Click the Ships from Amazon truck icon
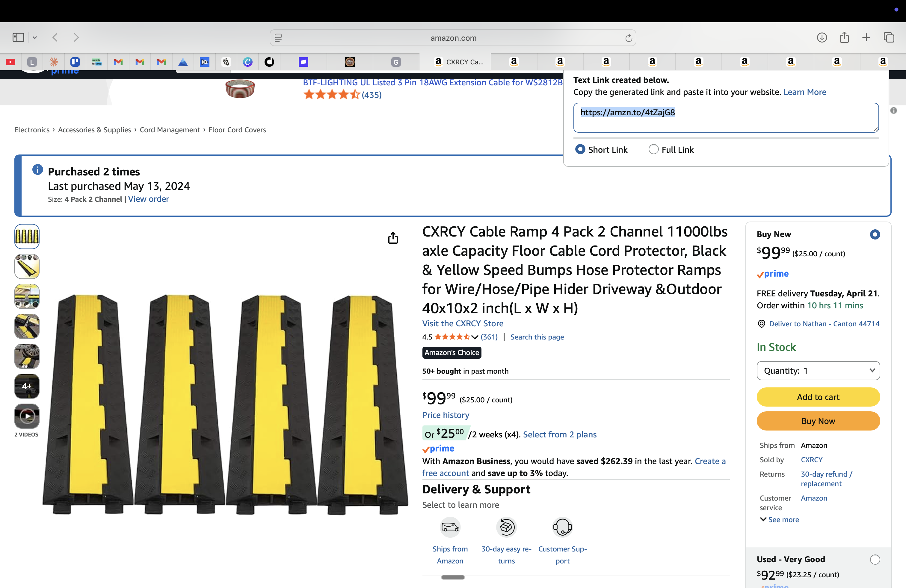Screen dimensions: 906x588 coord(450,527)
